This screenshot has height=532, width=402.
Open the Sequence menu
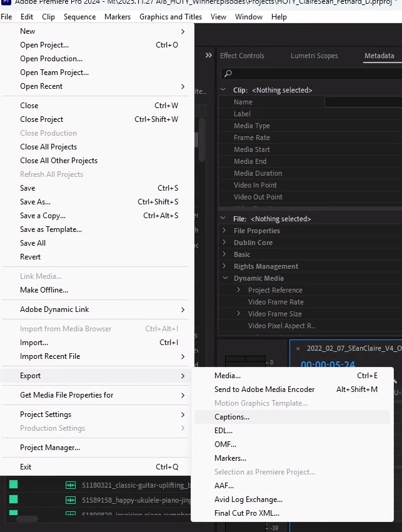[80, 17]
